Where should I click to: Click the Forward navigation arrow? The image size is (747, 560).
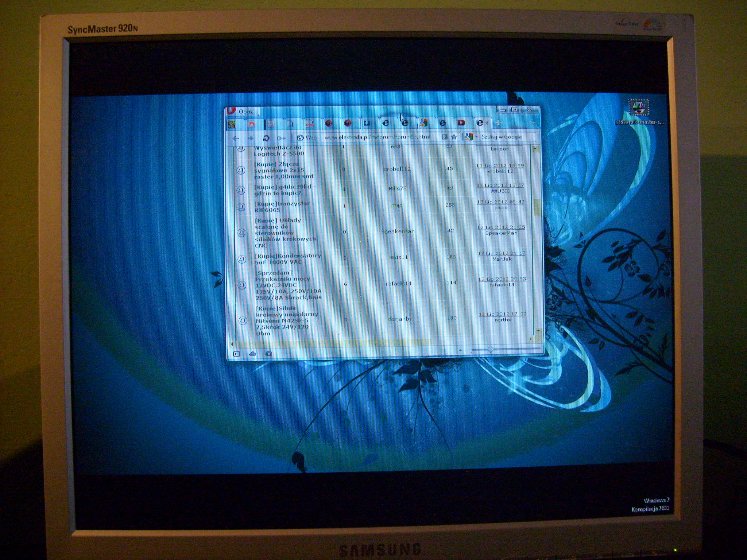click(x=251, y=139)
